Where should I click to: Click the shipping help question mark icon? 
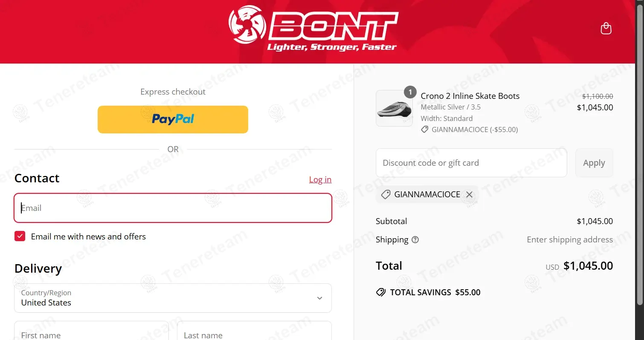coord(415,240)
